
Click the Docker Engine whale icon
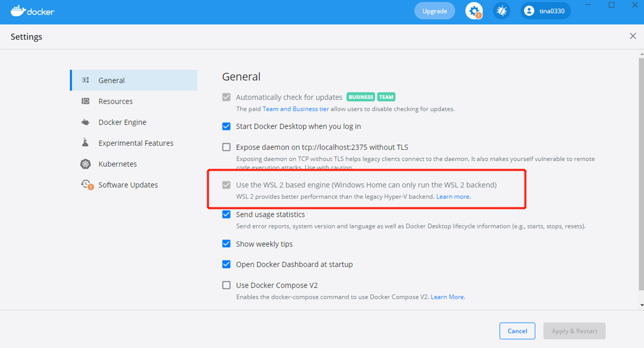click(85, 122)
